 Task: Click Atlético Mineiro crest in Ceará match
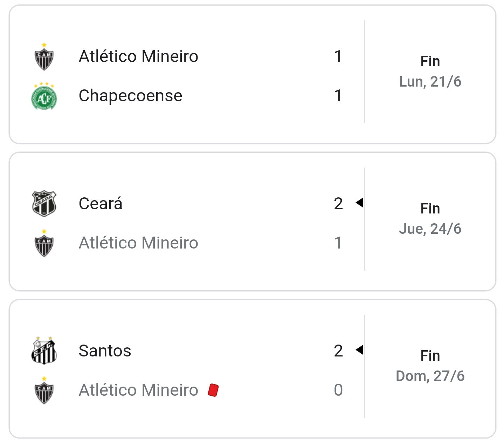point(44,243)
